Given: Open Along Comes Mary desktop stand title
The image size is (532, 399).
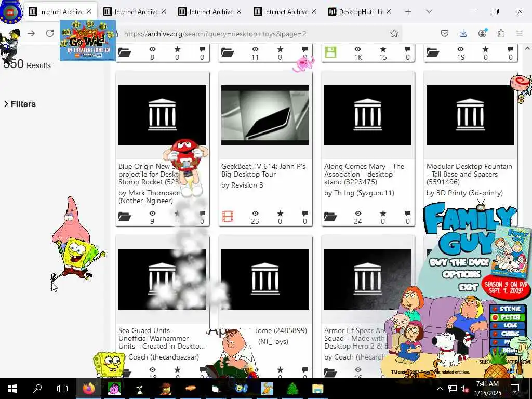Looking at the screenshot, I should tap(364, 174).
